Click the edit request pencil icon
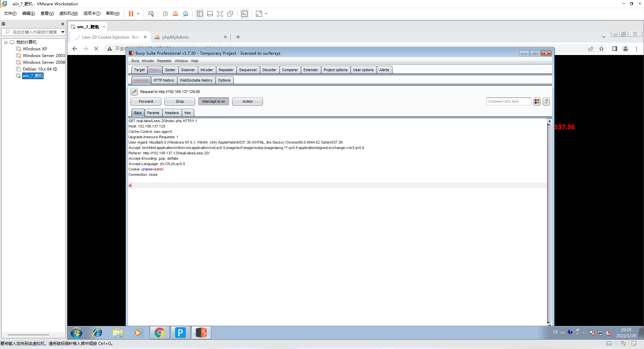Viewport: 644px width, 349px height. (134, 92)
